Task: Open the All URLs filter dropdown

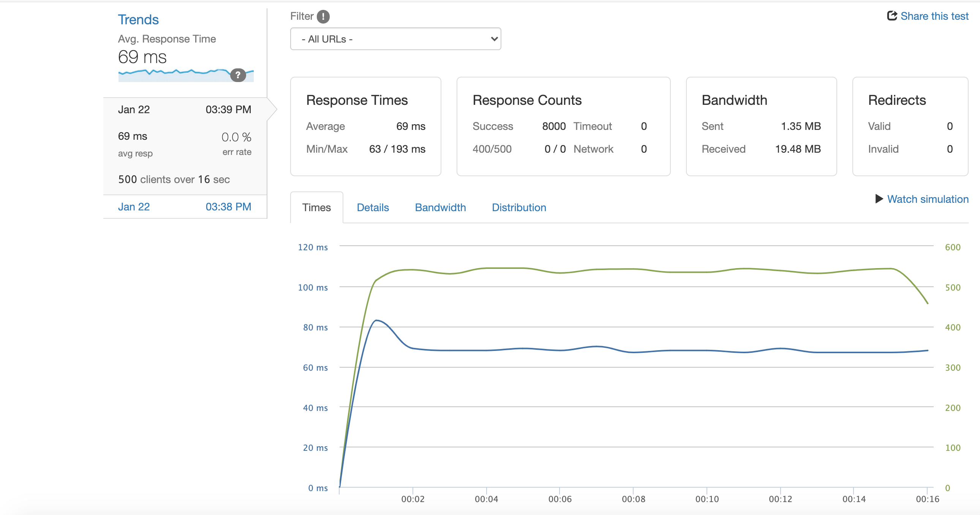Action: (x=395, y=39)
